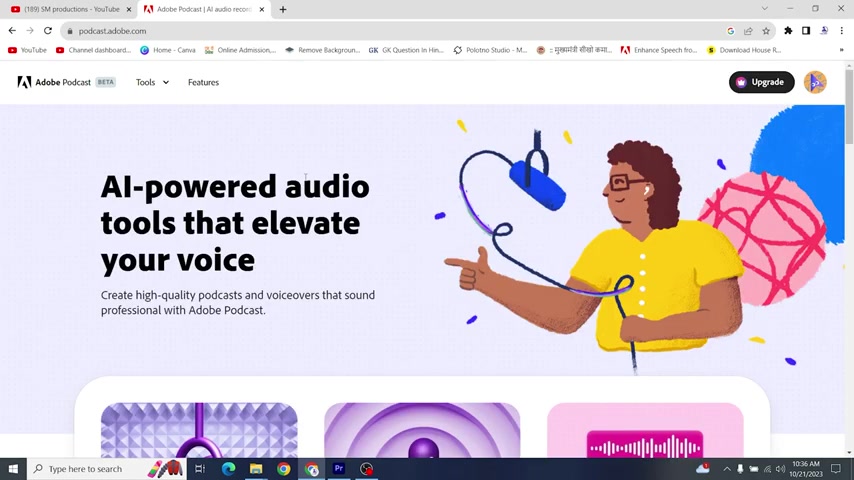The image size is (854, 480).
Task: Open the Windows Start menu
Action: [x=13, y=469]
